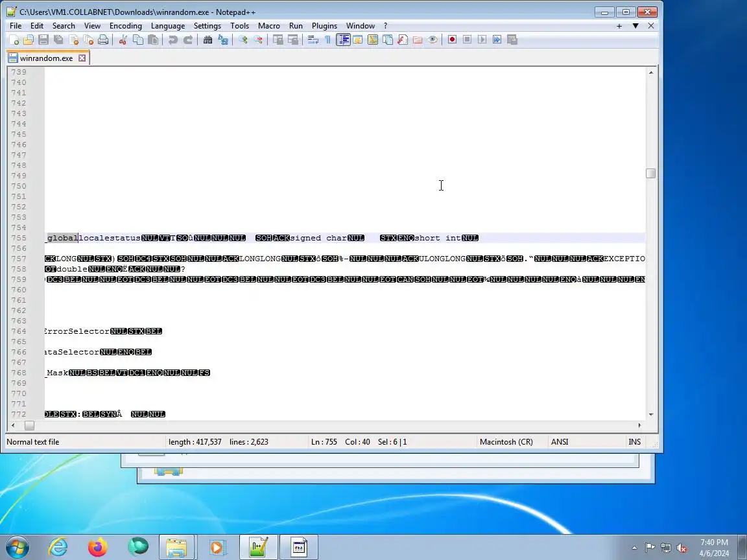Screen dimensions: 747x560
Task: Click the Zoom Out toolbar icon
Action: click(x=258, y=40)
